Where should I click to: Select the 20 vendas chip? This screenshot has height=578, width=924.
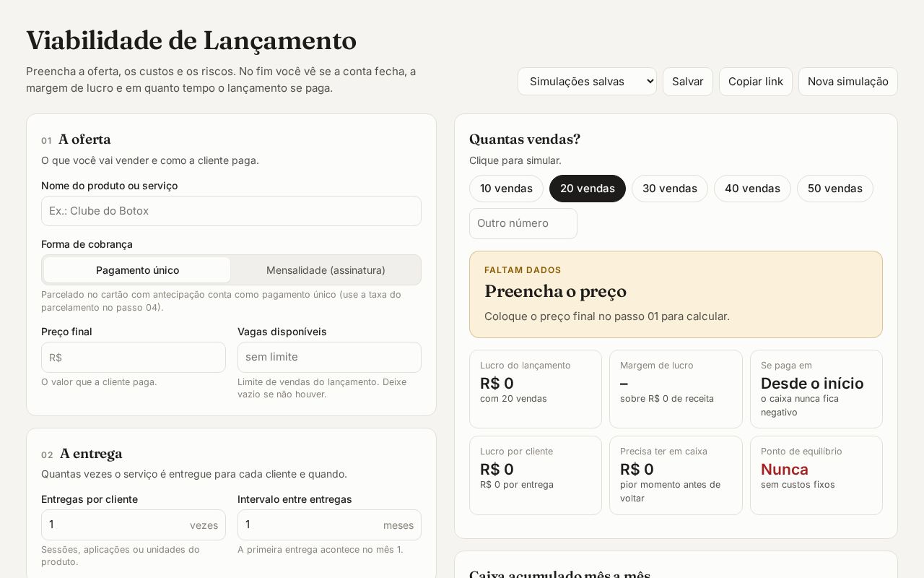coord(588,189)
